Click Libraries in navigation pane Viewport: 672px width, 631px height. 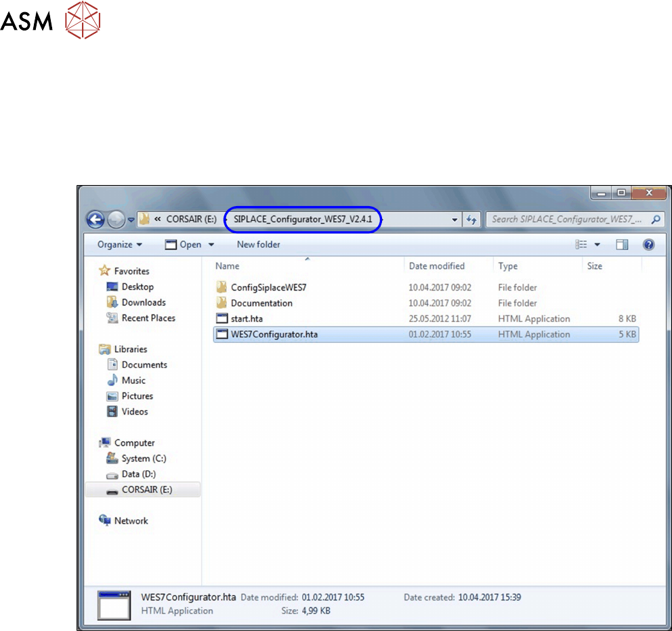tap(130, 349)
